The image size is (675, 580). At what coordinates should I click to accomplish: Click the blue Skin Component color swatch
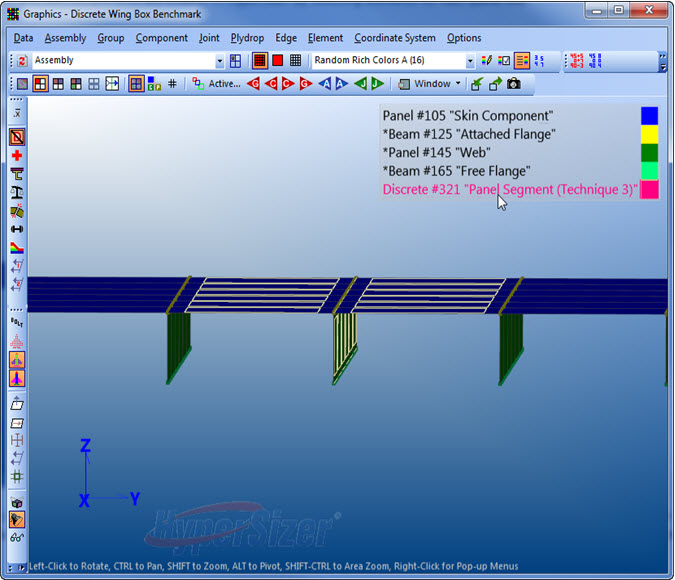649,116
